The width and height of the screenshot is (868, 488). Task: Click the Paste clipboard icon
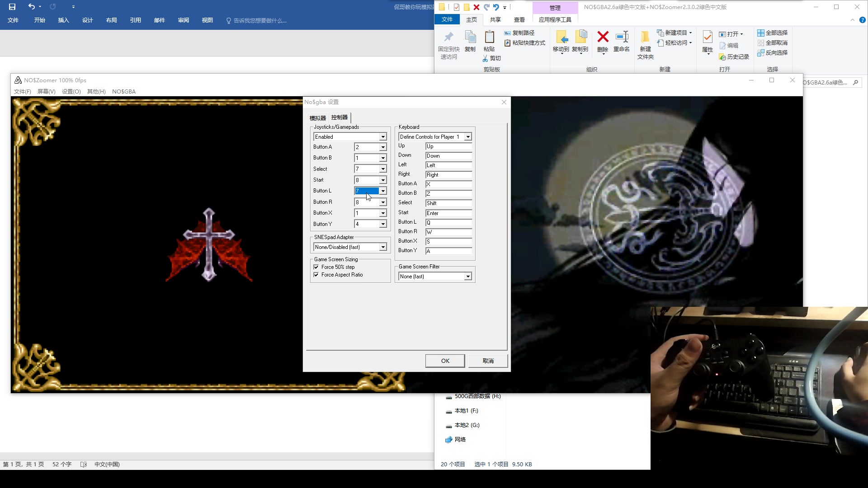(x=489, y=37)
